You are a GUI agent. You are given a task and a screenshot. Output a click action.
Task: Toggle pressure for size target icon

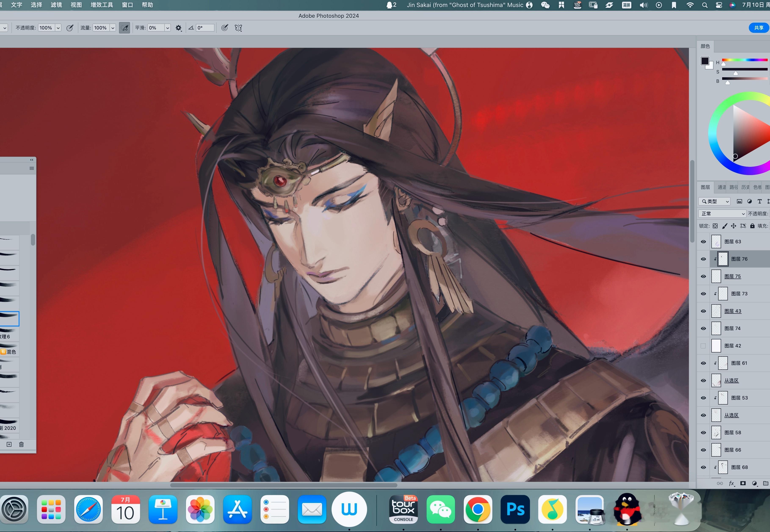225,28
